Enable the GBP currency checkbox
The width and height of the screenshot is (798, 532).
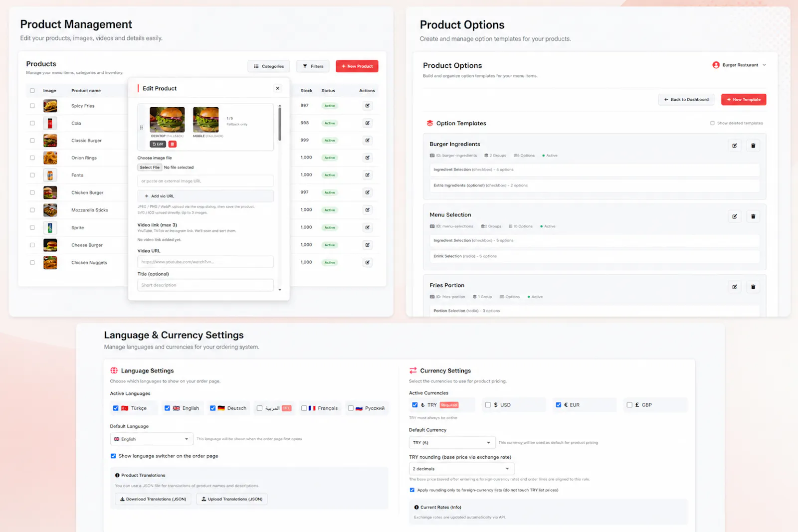click(629, 405)
